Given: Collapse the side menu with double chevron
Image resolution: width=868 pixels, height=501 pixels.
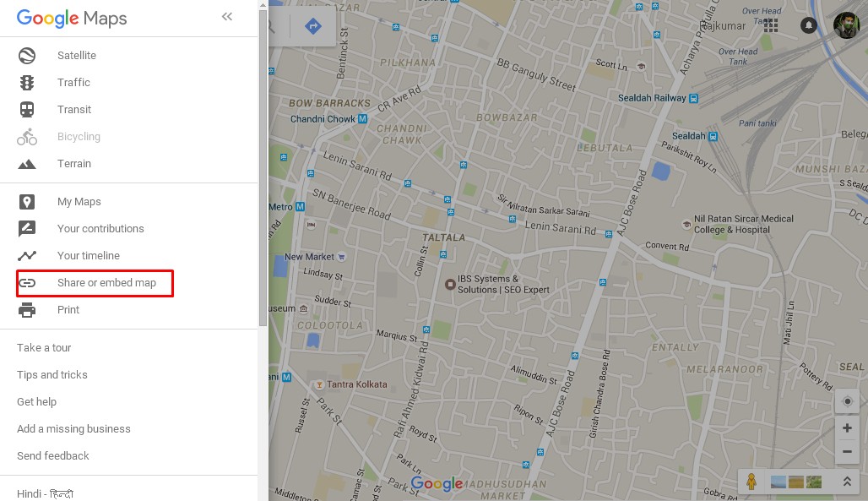Looking at the screenshot, I should (227, 17).
